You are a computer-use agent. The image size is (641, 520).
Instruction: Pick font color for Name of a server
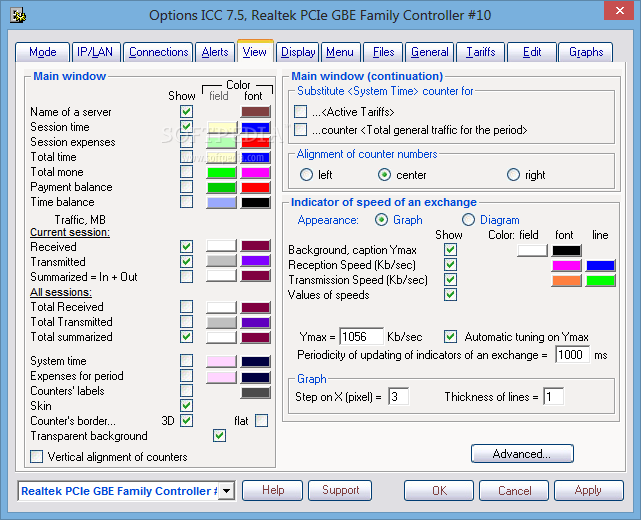(256, 112)
